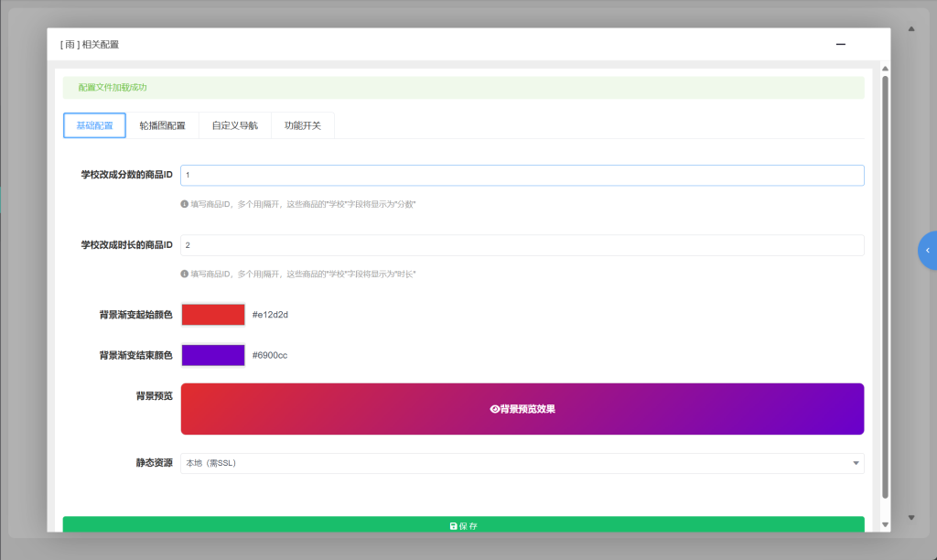This screenshot has width=937, height=560.
Task: Click info icon under 学校改成分数的商品ID hint
Action: [184, 204]
